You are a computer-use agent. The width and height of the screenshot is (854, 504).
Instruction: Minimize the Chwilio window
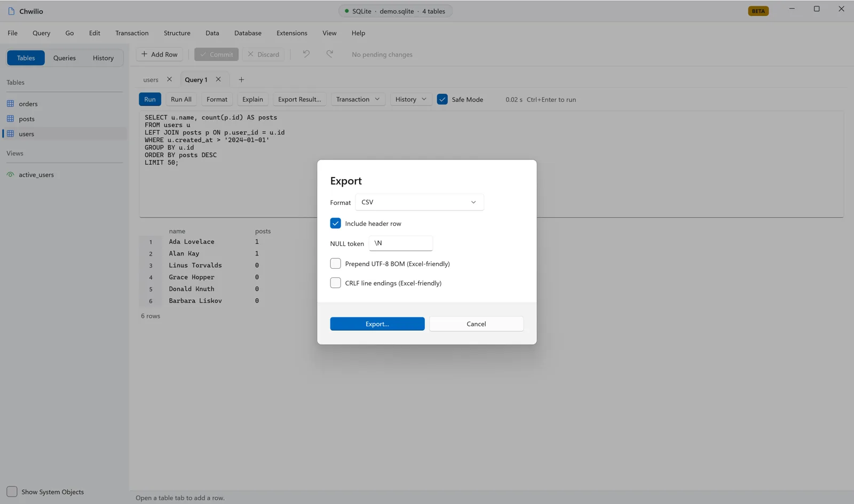[792, 9]
